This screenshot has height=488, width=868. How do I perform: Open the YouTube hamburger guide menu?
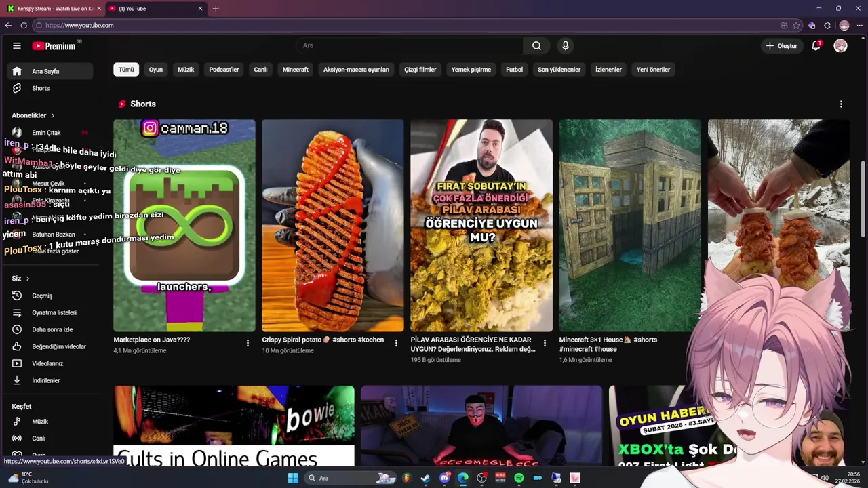[16, 45]
